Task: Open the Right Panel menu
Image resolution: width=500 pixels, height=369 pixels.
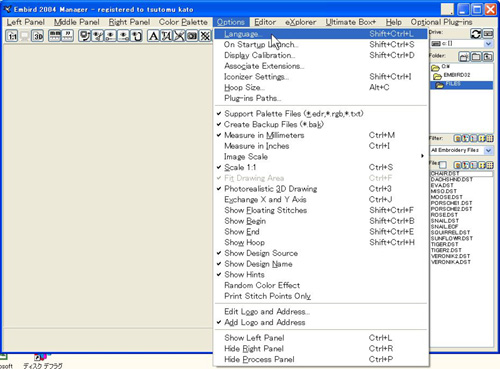Action: tap(129, 22)
